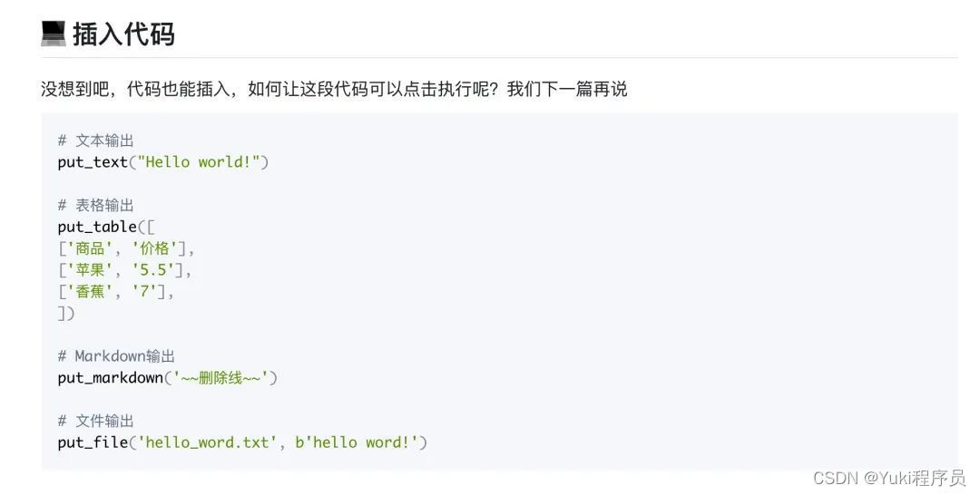Click the laptop emoji icon beside 插入代码

tap(54, 34)
